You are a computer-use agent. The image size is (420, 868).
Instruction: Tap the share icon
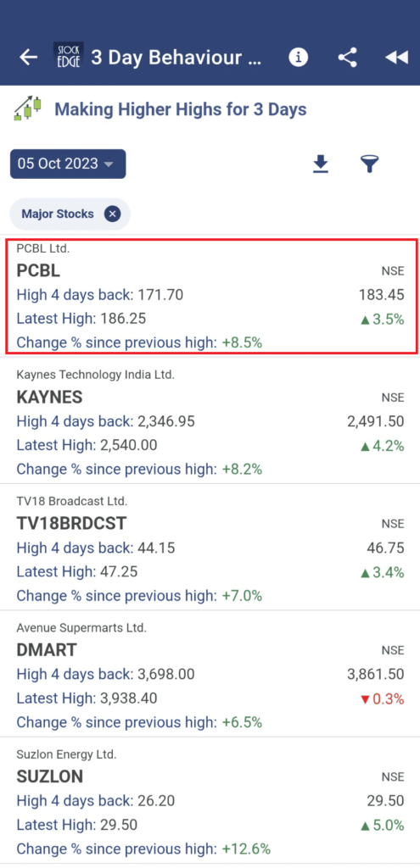point(347,58)
